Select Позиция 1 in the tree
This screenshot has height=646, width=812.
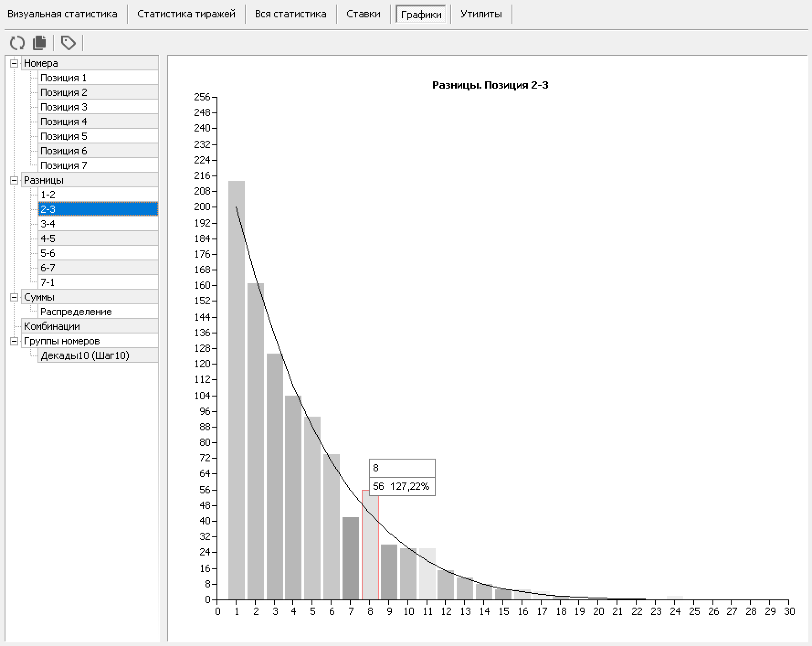pos(63,78)
